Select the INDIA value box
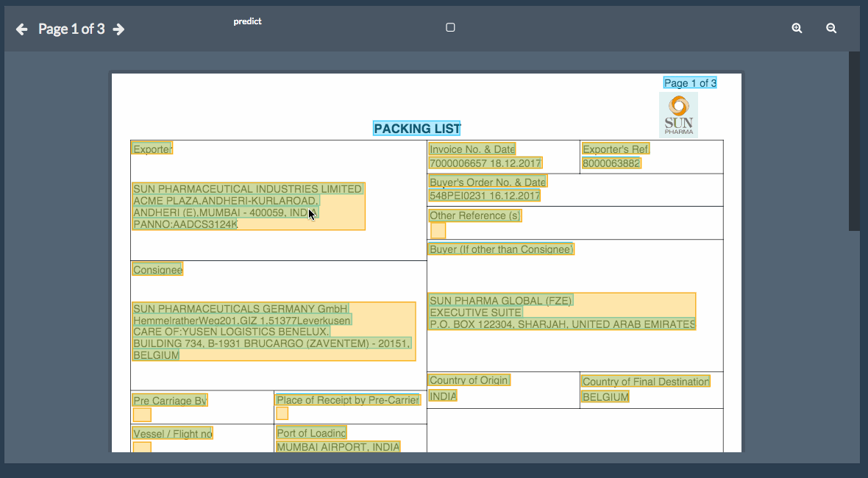 (x=443, y=396)
